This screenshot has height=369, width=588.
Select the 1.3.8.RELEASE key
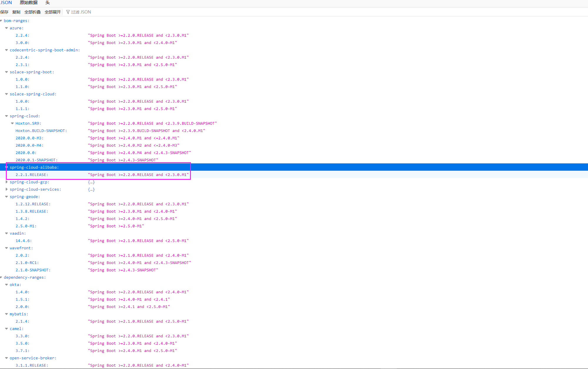click(32, 211)
